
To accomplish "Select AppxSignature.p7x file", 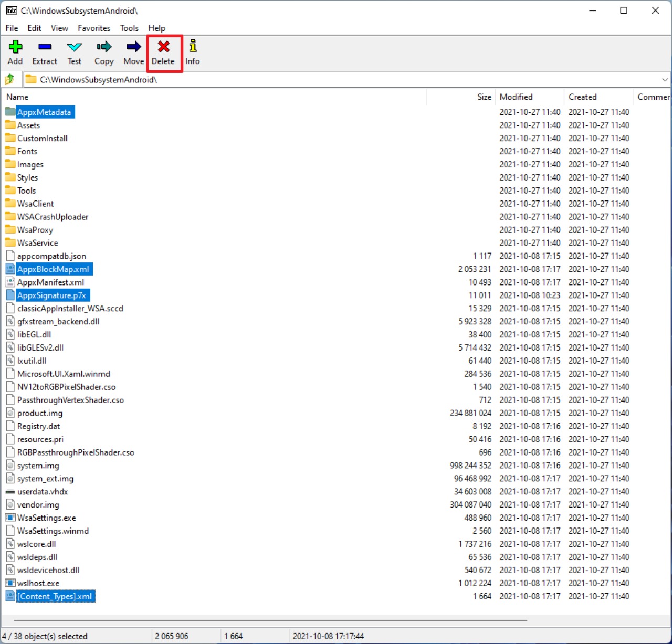I will pos(51,295).
